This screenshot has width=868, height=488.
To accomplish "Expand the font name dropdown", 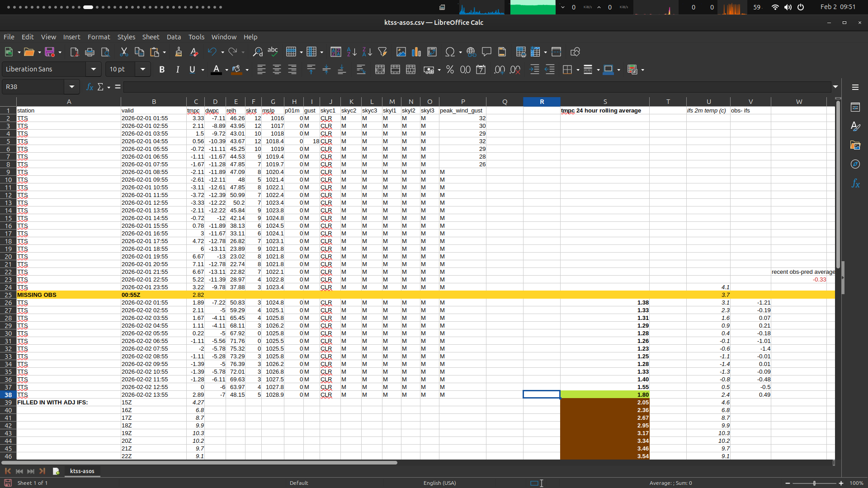I will [94, 69].
